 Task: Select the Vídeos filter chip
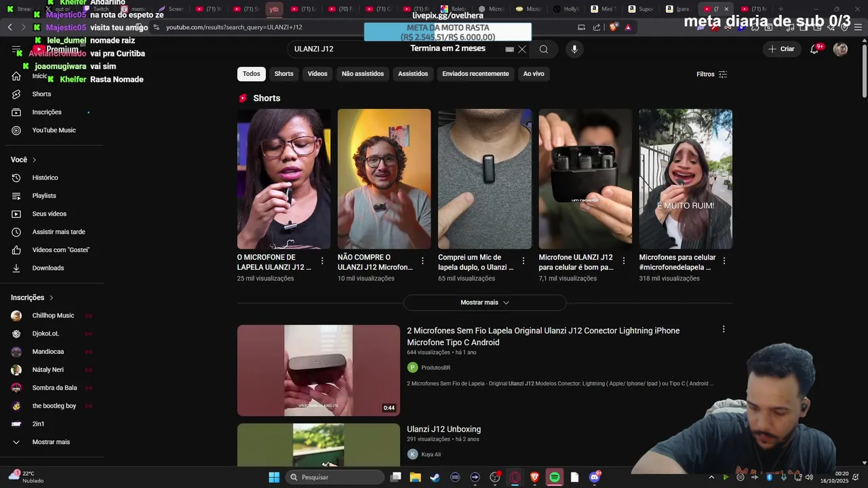pyautogui.click(x=317, y=74)
